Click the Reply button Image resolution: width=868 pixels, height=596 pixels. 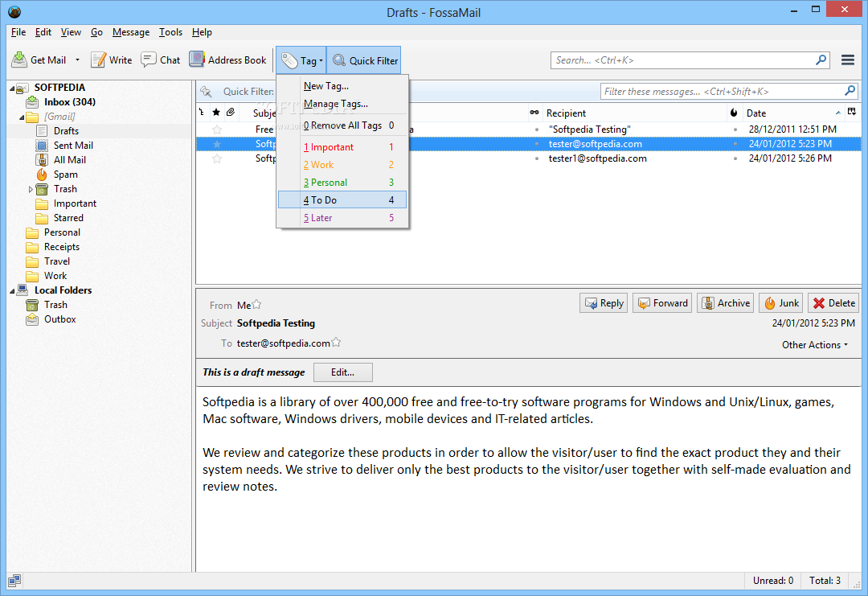point(604,303)
